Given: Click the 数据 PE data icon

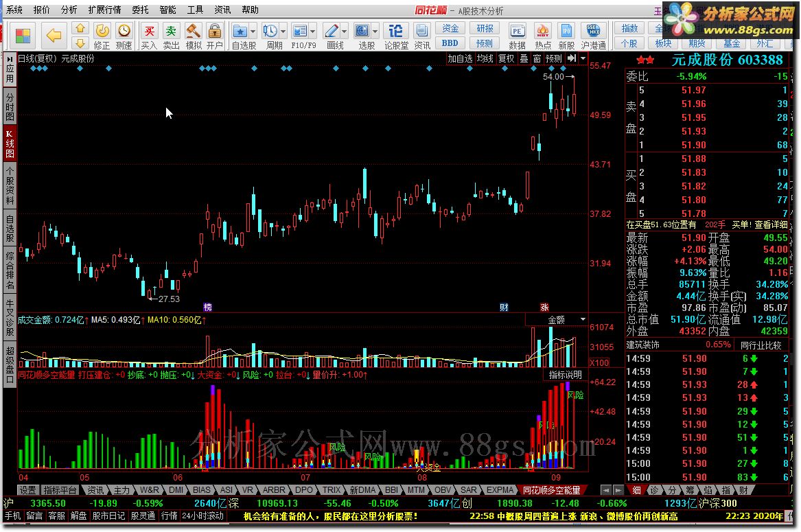Looking at the screenshot, I should [x=518, y=36].
